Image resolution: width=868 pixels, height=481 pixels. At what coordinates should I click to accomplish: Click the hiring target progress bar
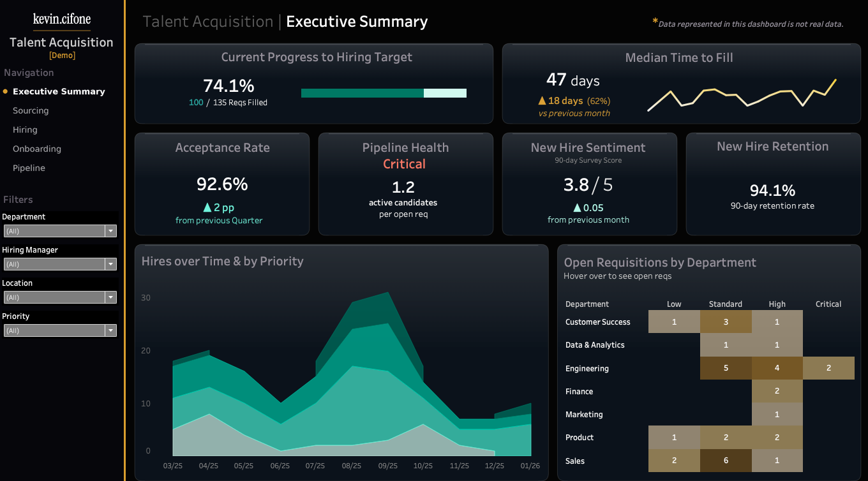point(384,93)
